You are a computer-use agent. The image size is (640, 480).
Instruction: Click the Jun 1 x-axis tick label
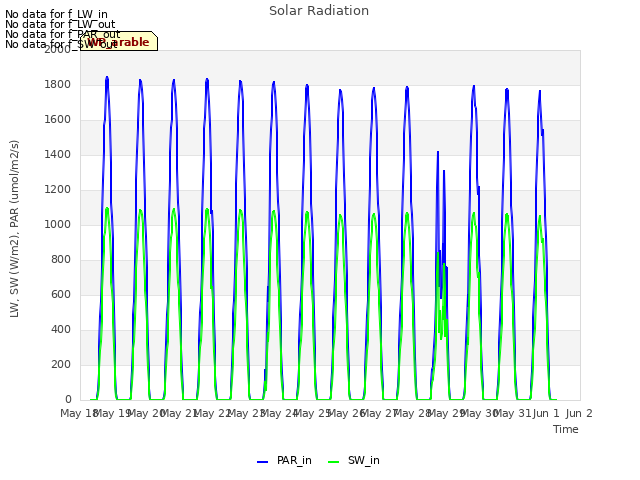tap(546, 413)
